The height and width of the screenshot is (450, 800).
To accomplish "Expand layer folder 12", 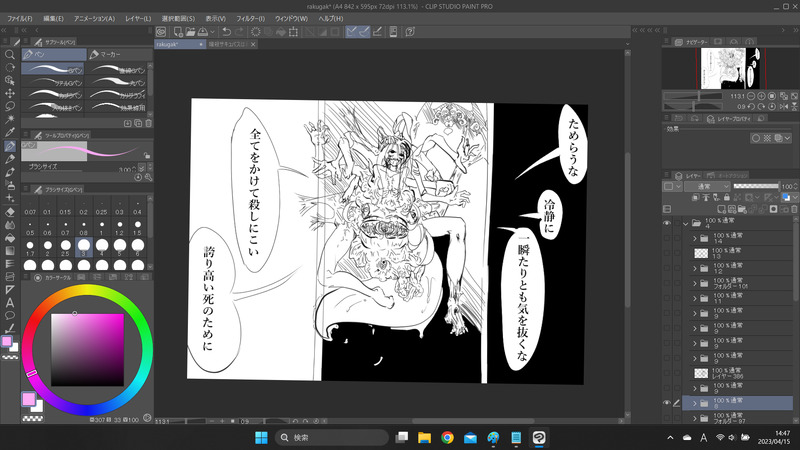I will [x=694, y=268].
